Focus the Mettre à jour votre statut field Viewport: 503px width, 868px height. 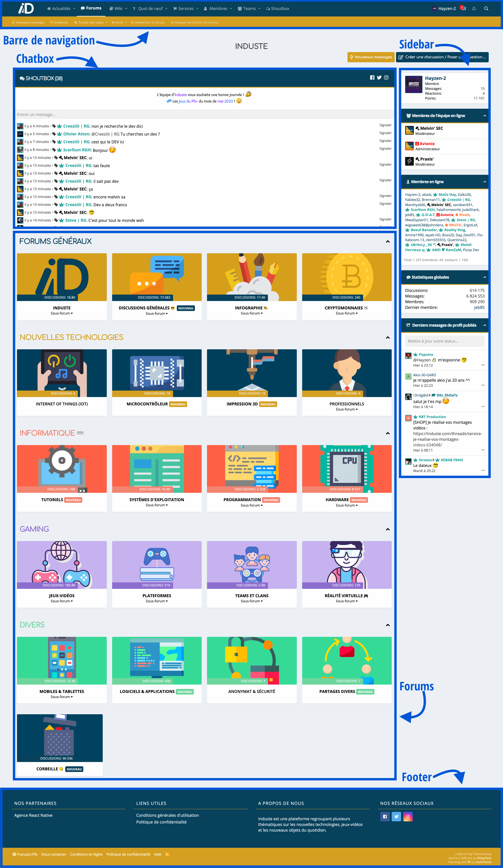tap(445, 341)
